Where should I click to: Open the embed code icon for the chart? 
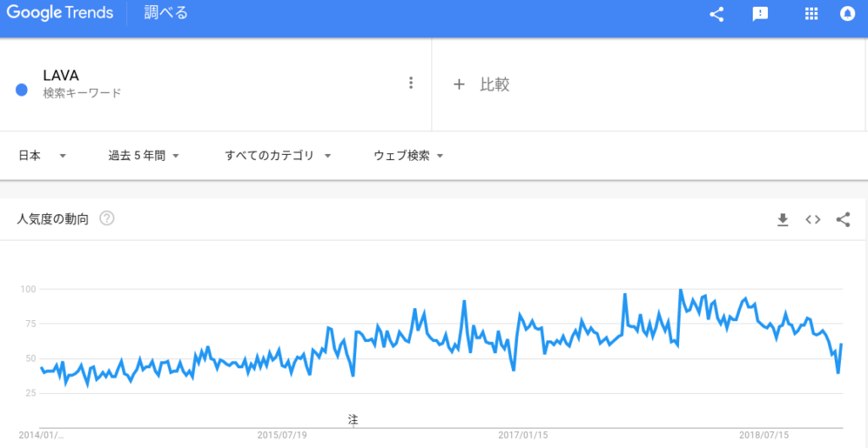click(813, 219)
